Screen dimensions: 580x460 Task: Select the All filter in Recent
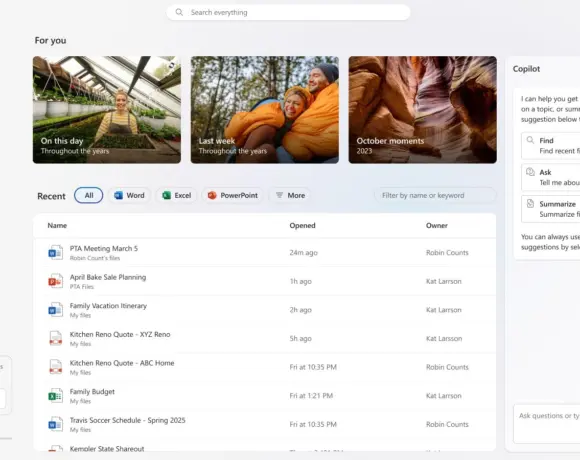point(88,195)
